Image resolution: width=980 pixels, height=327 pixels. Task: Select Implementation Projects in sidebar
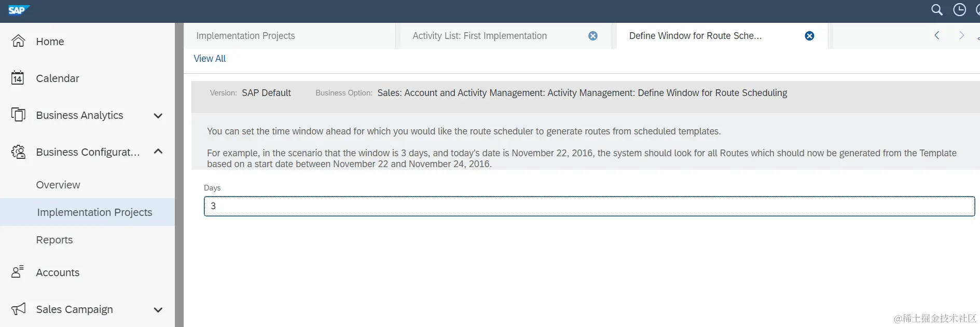[x=87, y=212]
